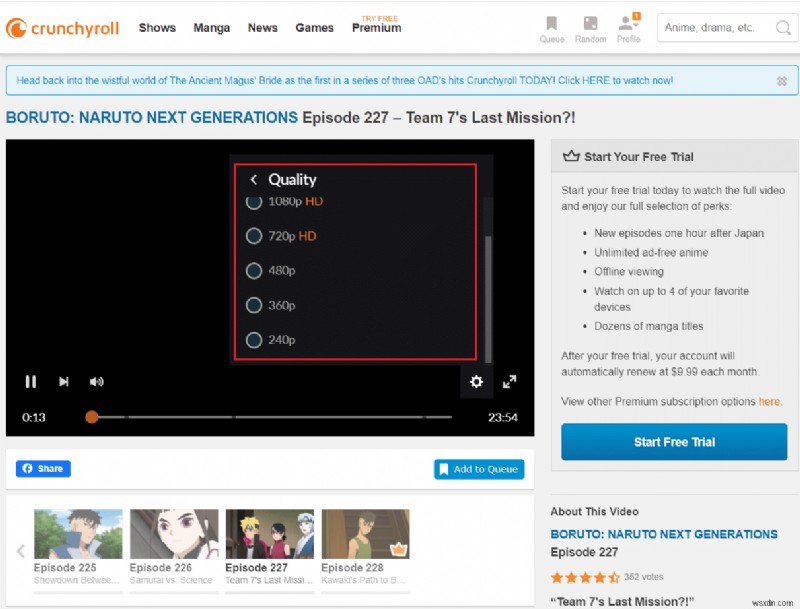Open the Shows menu

tap(156, 28)
